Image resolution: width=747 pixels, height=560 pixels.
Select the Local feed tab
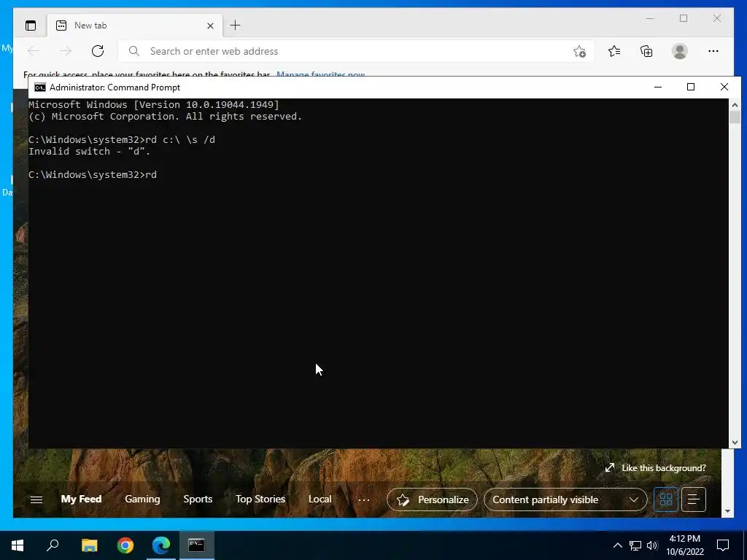320,499
